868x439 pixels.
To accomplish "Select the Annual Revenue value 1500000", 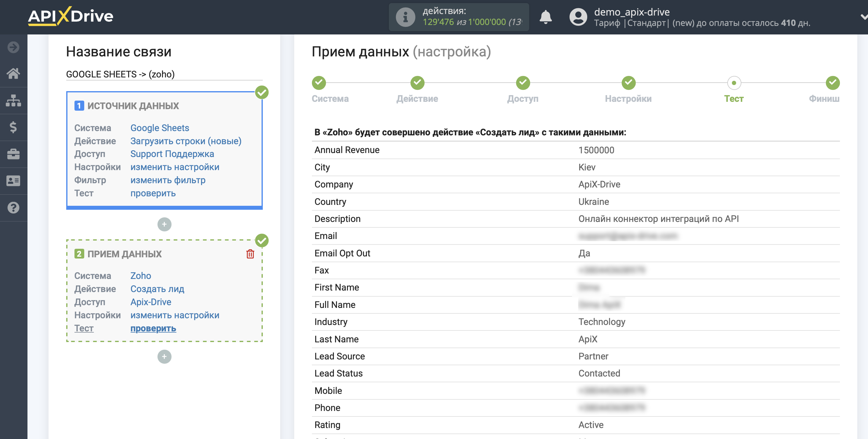I will 596,150.
